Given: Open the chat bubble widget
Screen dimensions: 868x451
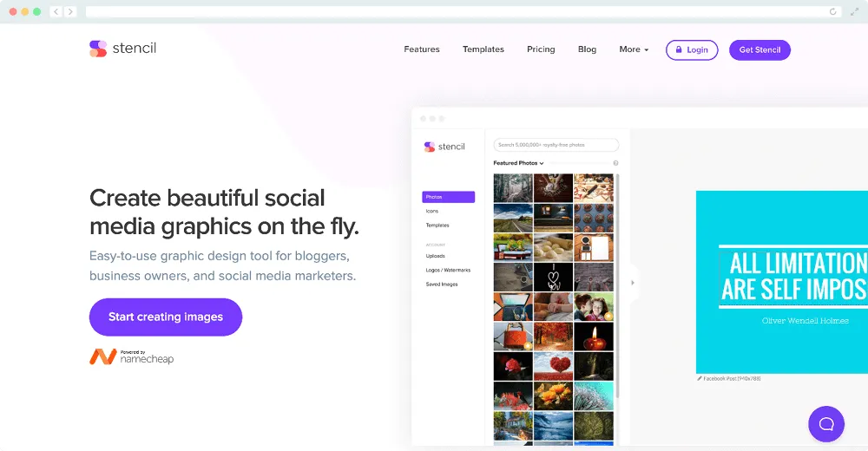Looking at the screenshot, I should 826,424.
